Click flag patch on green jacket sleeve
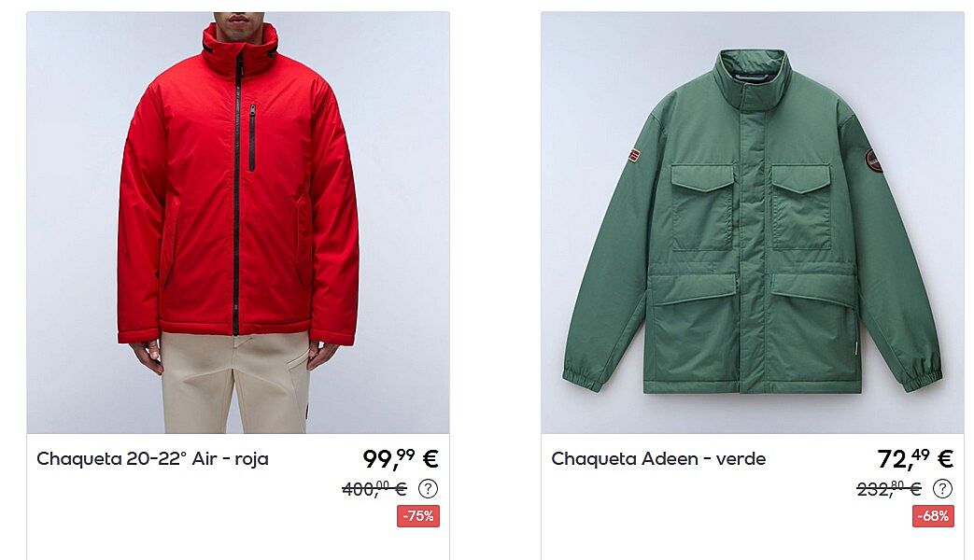Screen dimensions: 974x560 tap(633, 155)
